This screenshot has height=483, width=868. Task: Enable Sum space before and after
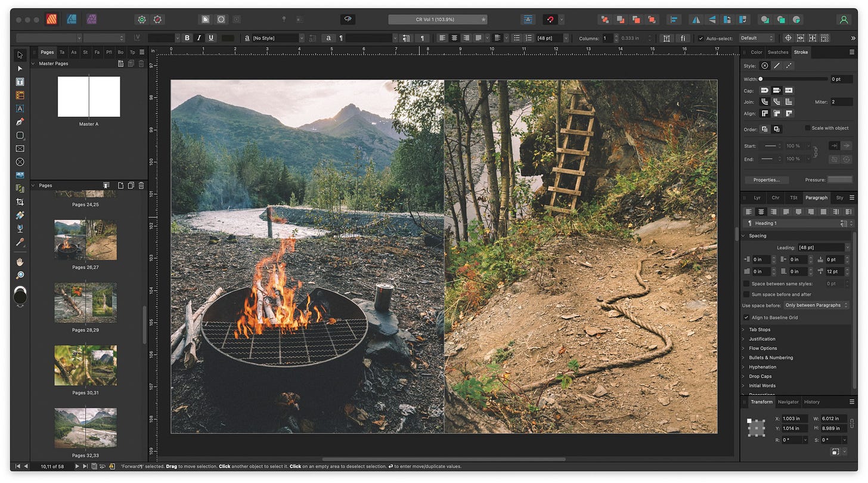coord(746,295)
